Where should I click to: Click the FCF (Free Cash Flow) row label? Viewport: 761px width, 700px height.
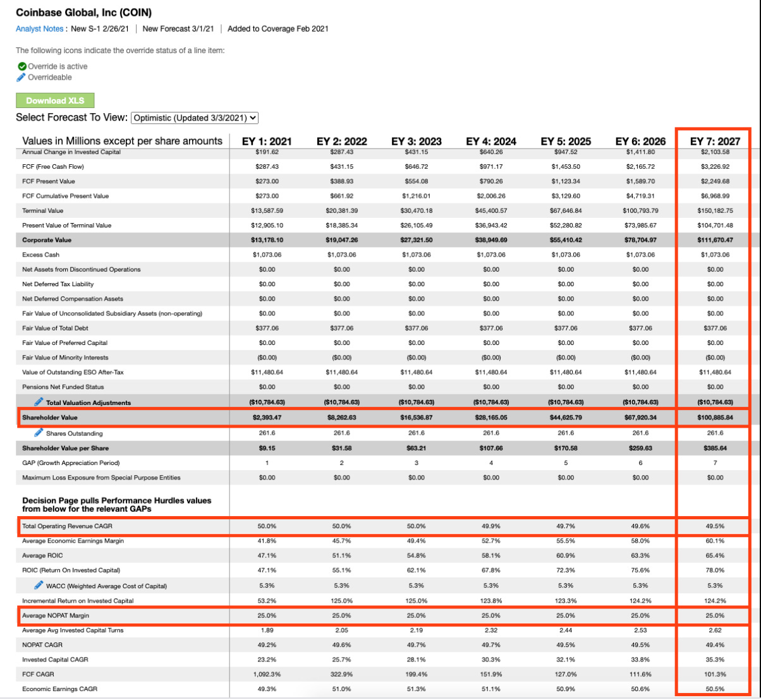click(53, 167)
